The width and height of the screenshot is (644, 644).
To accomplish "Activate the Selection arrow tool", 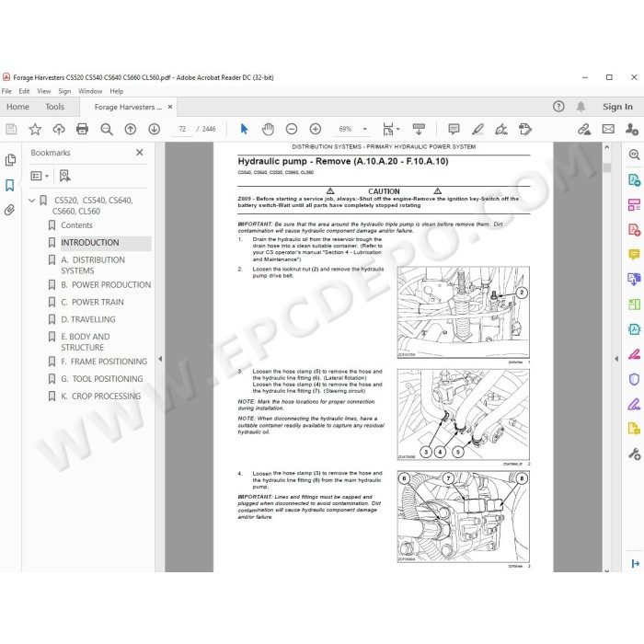I will click(244, 130).
